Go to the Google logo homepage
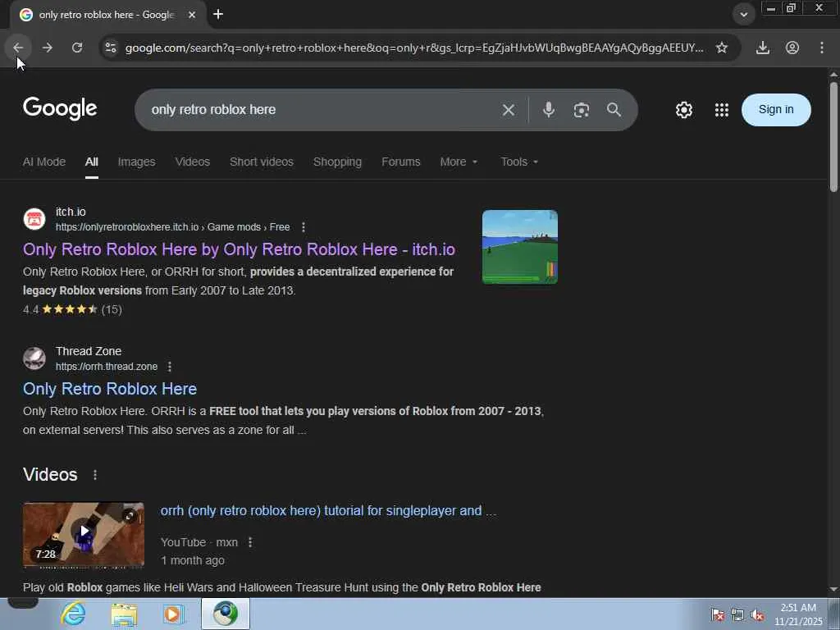This screenshot has width=840, height=630. [x=60, y=109]
